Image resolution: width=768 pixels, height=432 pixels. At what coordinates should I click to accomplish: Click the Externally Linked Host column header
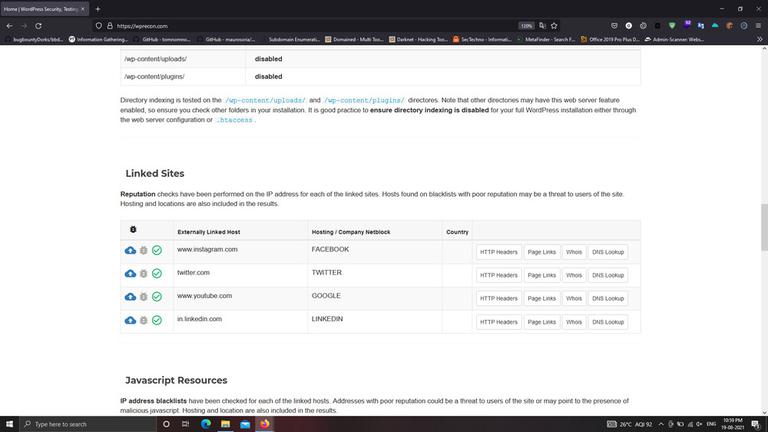click(209, 232)
